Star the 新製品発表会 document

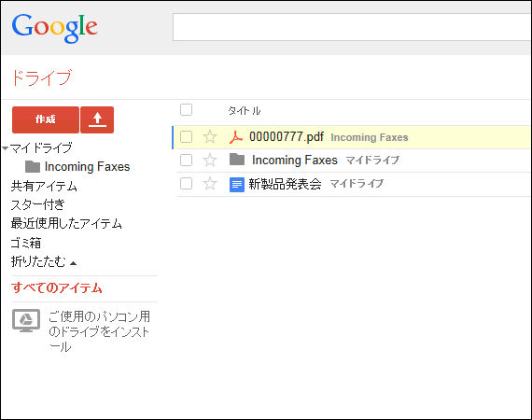point(210,184)
